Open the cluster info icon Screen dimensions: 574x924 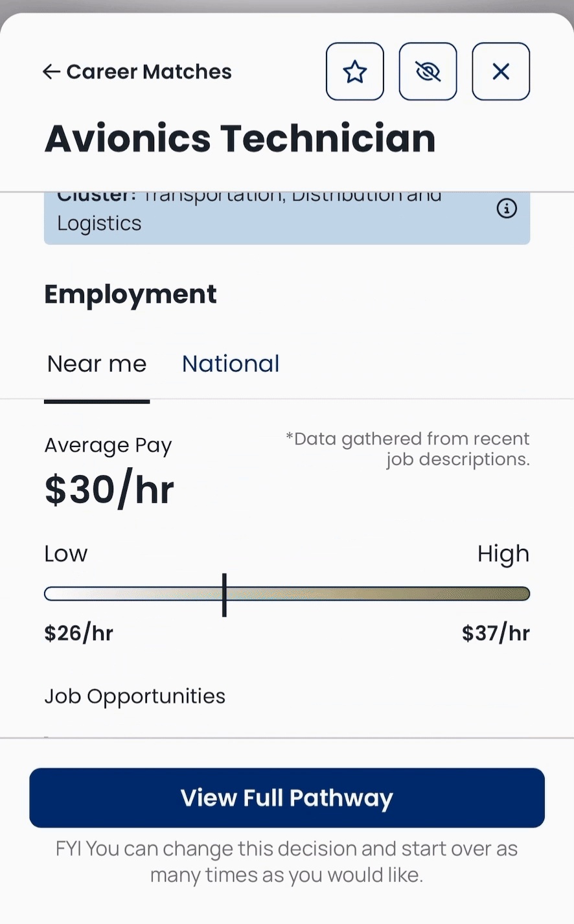tap(507, 208)
